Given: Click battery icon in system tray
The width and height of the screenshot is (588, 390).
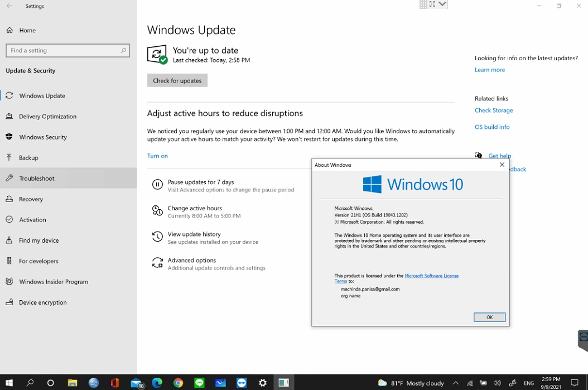Looking at the screenshot, I should click(483, 383).
